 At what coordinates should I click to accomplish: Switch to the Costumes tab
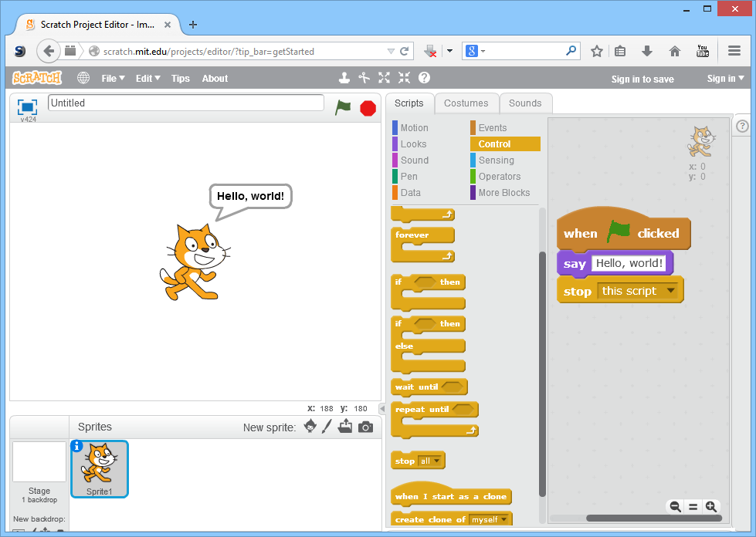[466, 103]
